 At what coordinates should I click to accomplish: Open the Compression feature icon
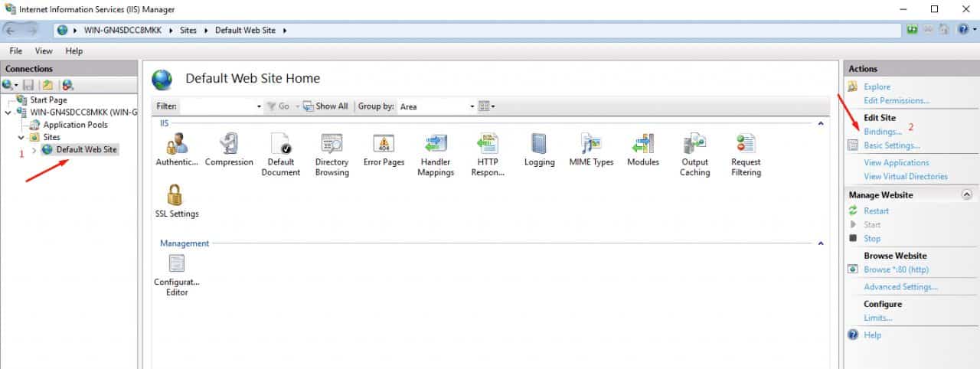(229, 145)
